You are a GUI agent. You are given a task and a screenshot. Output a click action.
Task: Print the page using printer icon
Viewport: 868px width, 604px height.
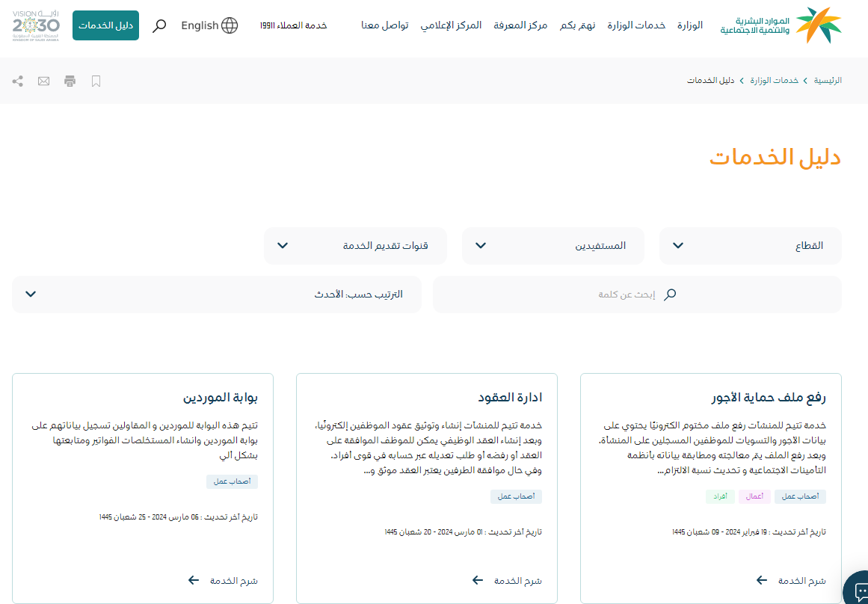70,81
